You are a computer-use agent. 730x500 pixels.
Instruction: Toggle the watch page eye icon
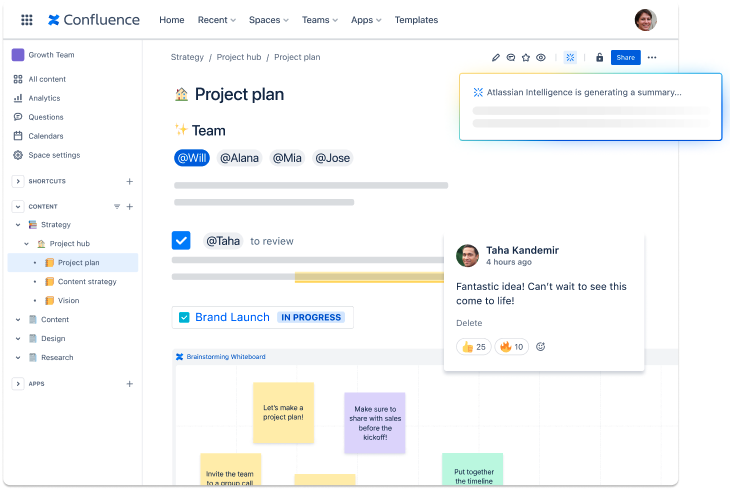pyautogui.click(x=541, y=58)
